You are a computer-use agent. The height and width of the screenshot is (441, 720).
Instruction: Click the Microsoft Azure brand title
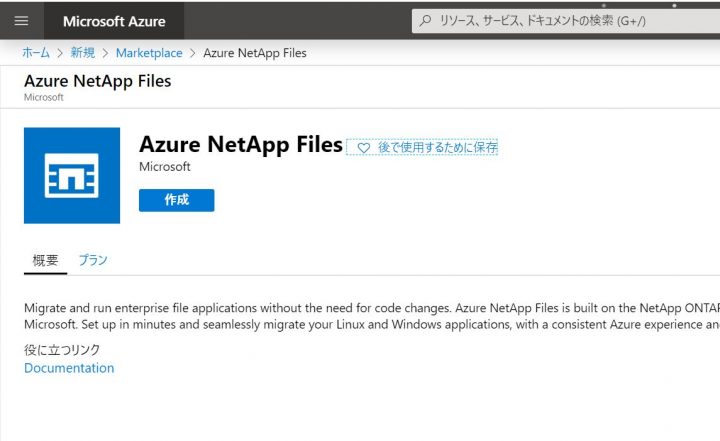click(x=114, y=21)
